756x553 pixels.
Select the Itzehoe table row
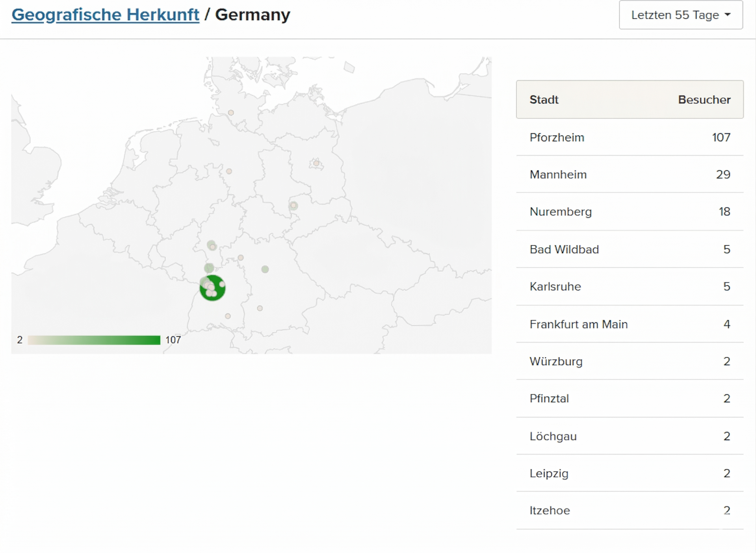tap(630, 510)
